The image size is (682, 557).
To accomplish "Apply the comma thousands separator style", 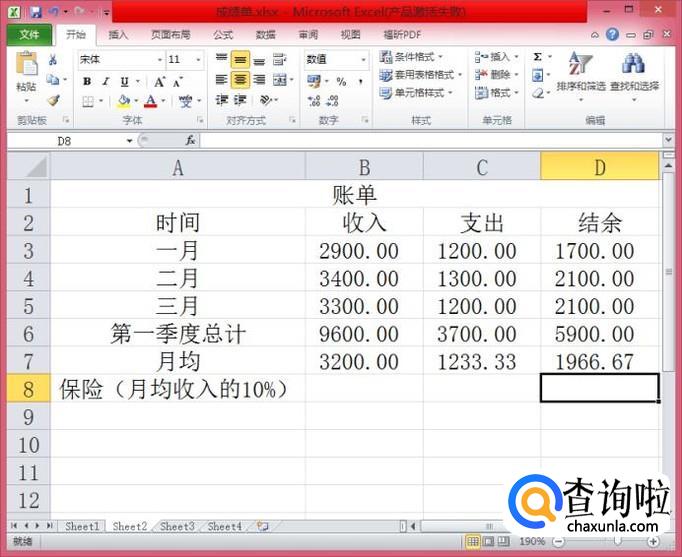I will pos(361,81).
